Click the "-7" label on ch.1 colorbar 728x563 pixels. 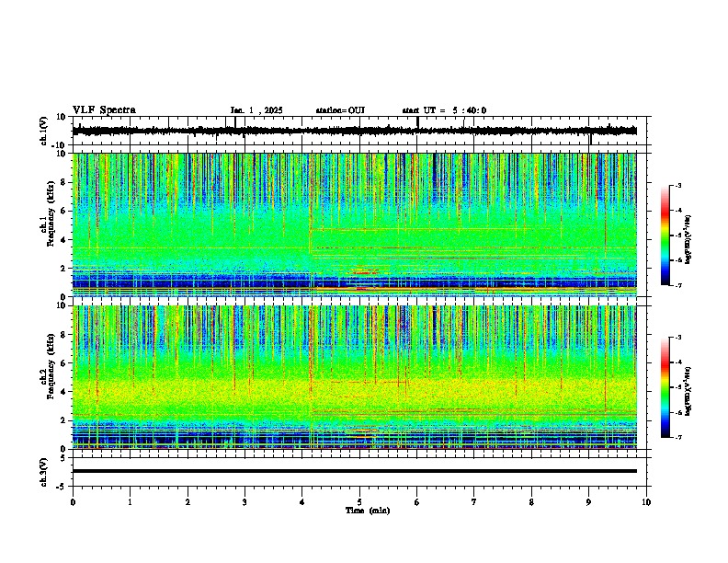[677, 285]
